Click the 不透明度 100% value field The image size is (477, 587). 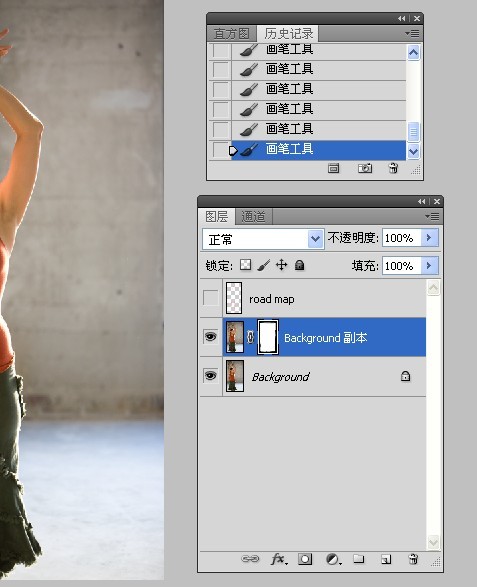click(x=402, y=238)
